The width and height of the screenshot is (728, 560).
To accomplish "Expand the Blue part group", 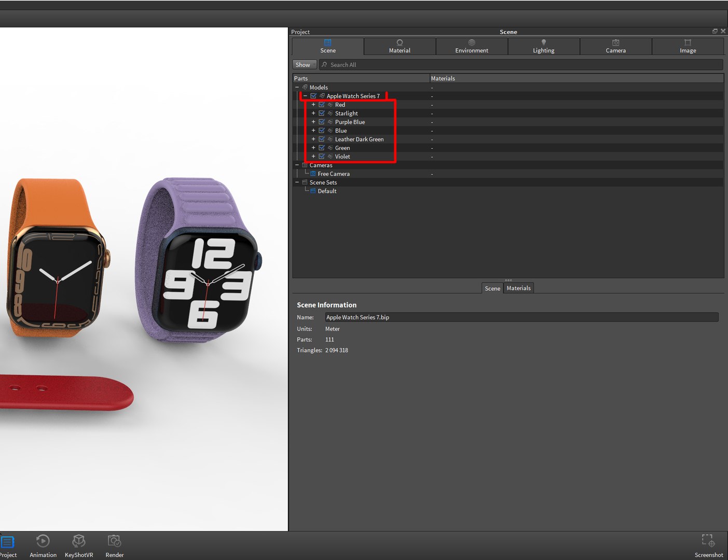I will [313, 131].
